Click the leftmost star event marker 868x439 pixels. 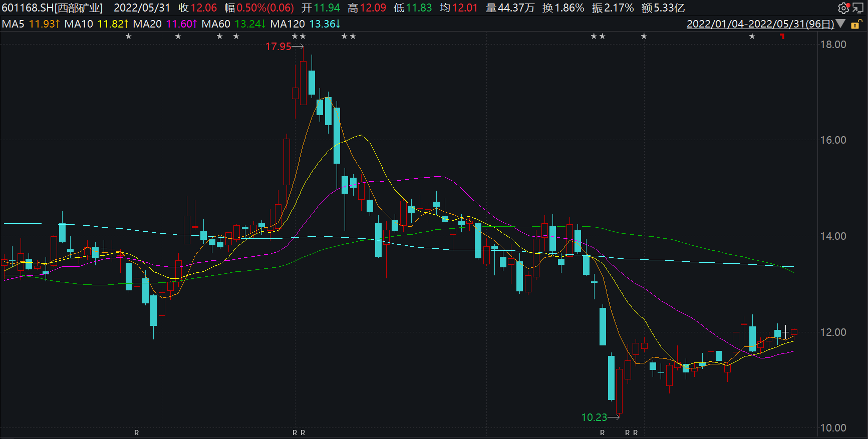click(x=129, y=37)
